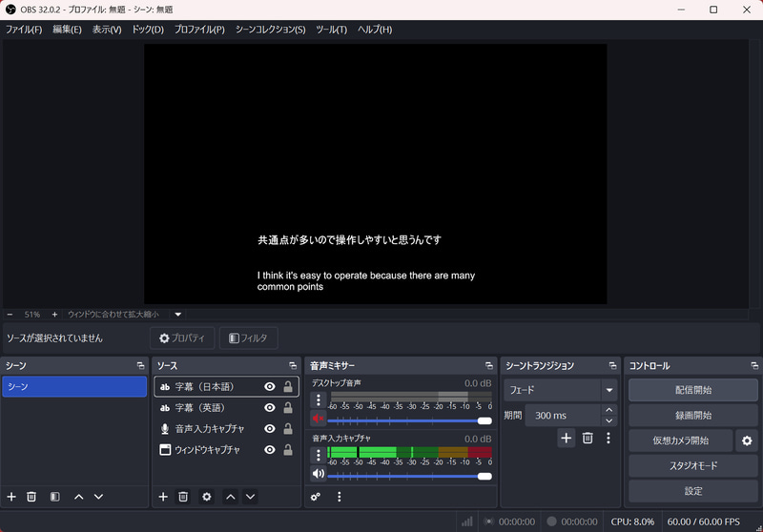763x532 pixels.
Task: Select the ウィンドウキャプチャ source row
Action: click(x=226, y=450)
